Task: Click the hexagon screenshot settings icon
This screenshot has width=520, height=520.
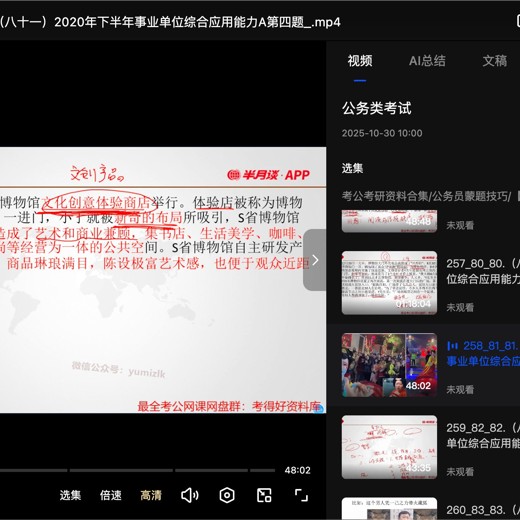Action: tap(227, 495)
